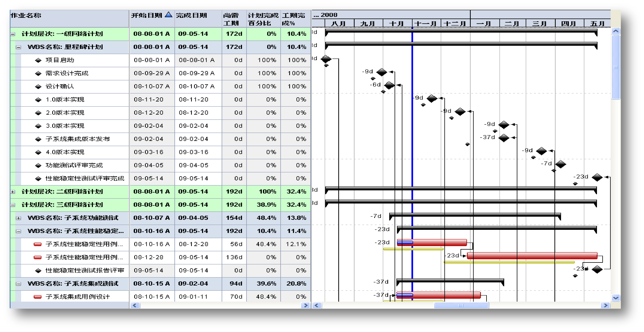
Task: Click the vertical scrollbar thumb
Action: [616, 67]
